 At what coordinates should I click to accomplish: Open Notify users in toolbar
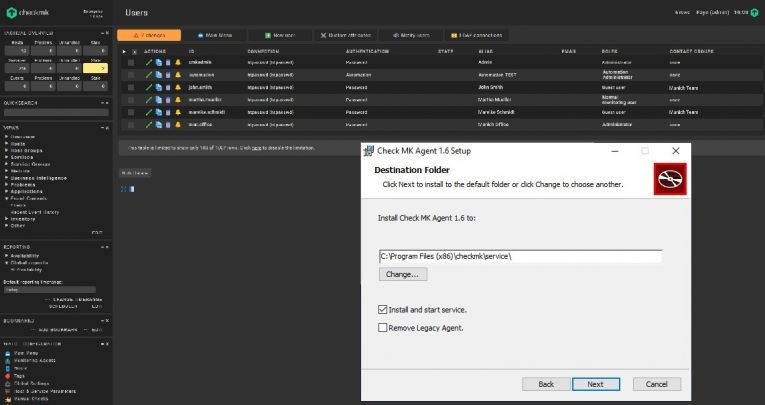[411, 35]
